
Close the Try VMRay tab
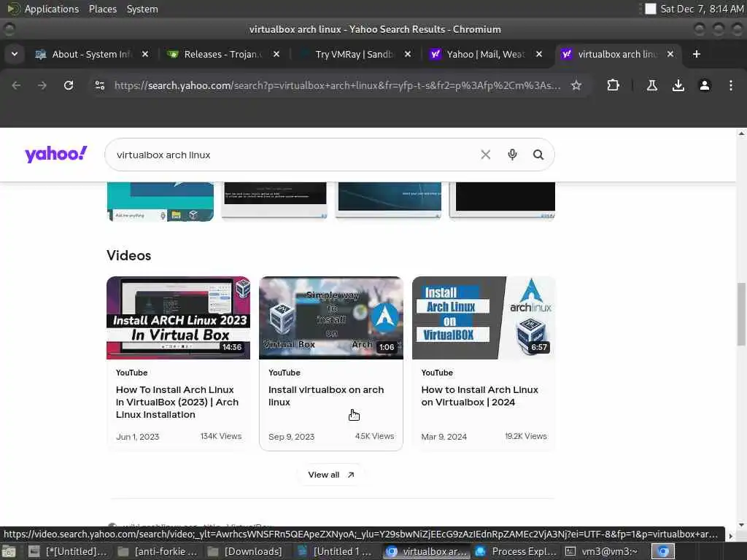tap(408, 54)
